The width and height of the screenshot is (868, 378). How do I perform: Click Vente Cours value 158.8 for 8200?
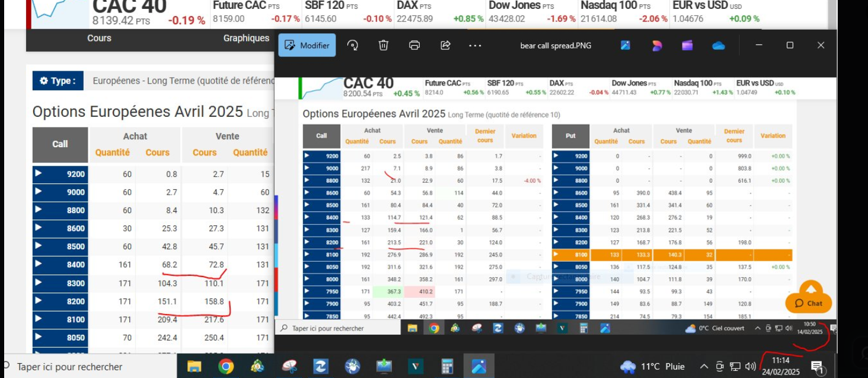coord(213,301)
